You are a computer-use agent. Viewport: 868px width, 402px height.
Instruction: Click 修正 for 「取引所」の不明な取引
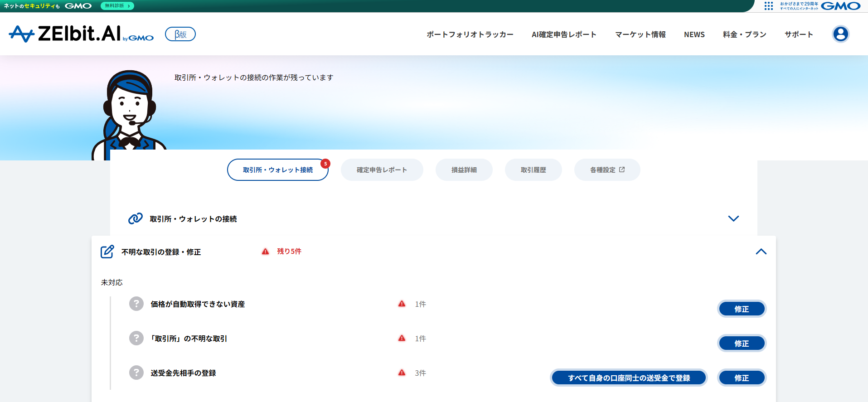click(742, 344)
